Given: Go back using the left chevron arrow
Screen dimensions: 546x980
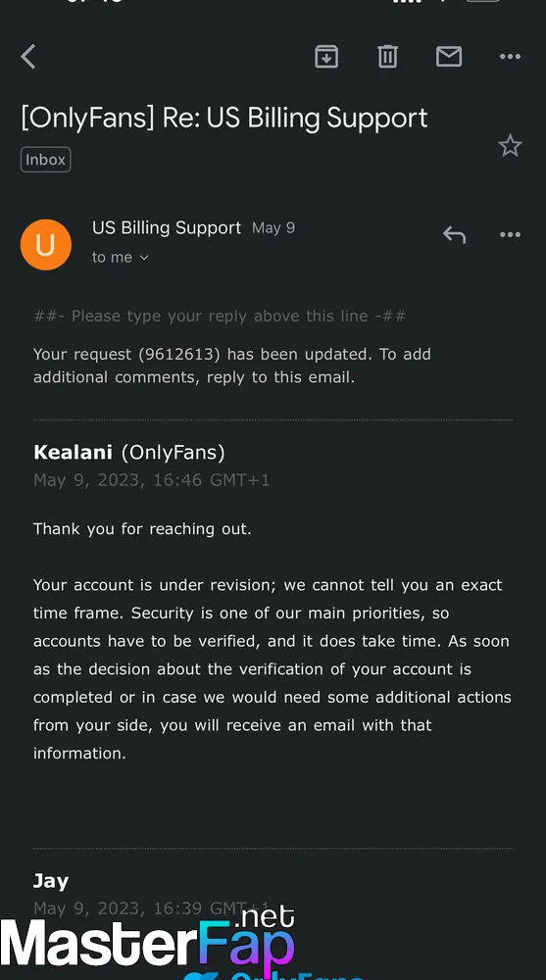Looking at the screenshot, I should [28, 57].
